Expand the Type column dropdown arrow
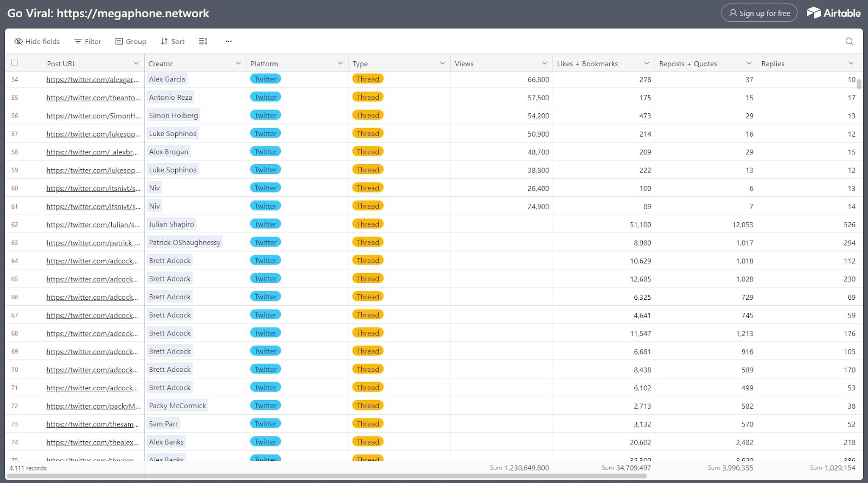Screen dimensions: 868x483 coord(442,63)
